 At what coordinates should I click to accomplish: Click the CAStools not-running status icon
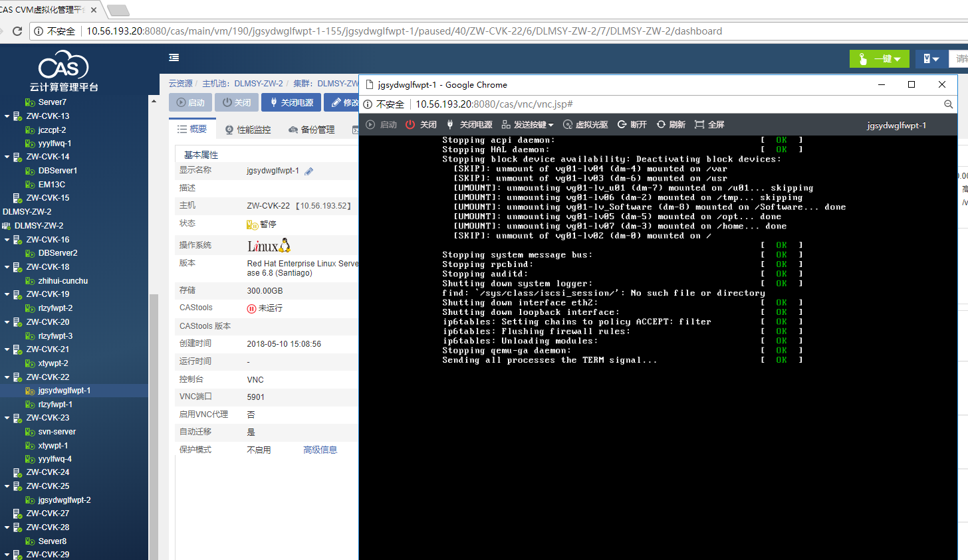251,308
